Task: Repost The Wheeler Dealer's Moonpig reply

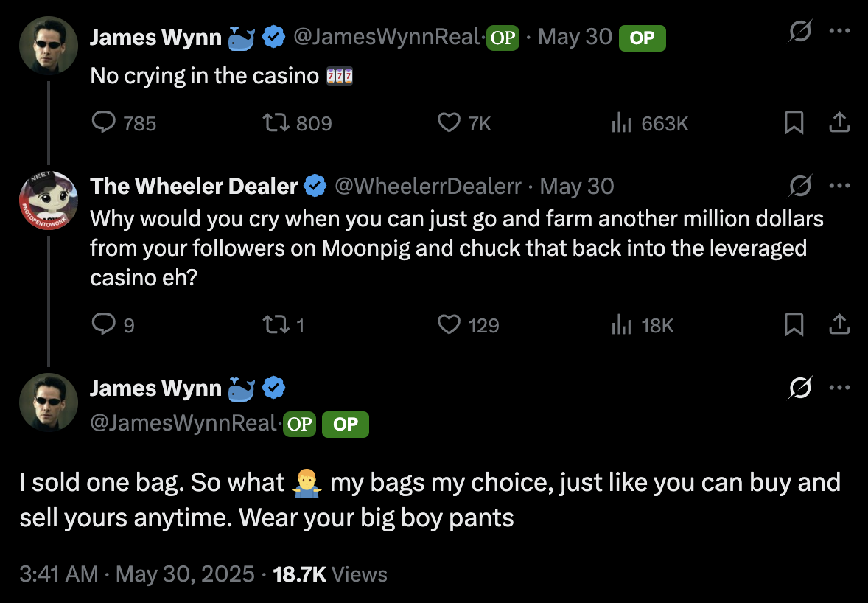Action: click(276, 325)
